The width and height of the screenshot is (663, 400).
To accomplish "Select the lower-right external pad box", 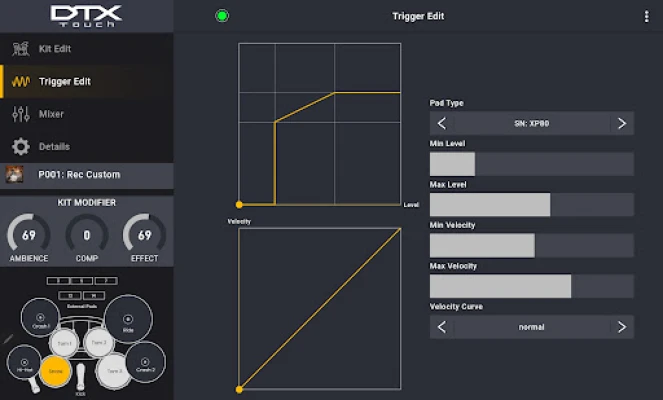I will point(94,296).
